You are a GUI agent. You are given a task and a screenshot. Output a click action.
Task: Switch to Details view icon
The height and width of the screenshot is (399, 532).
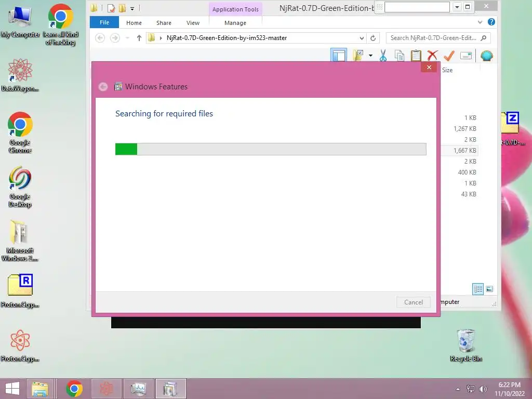tap(478, 289)
